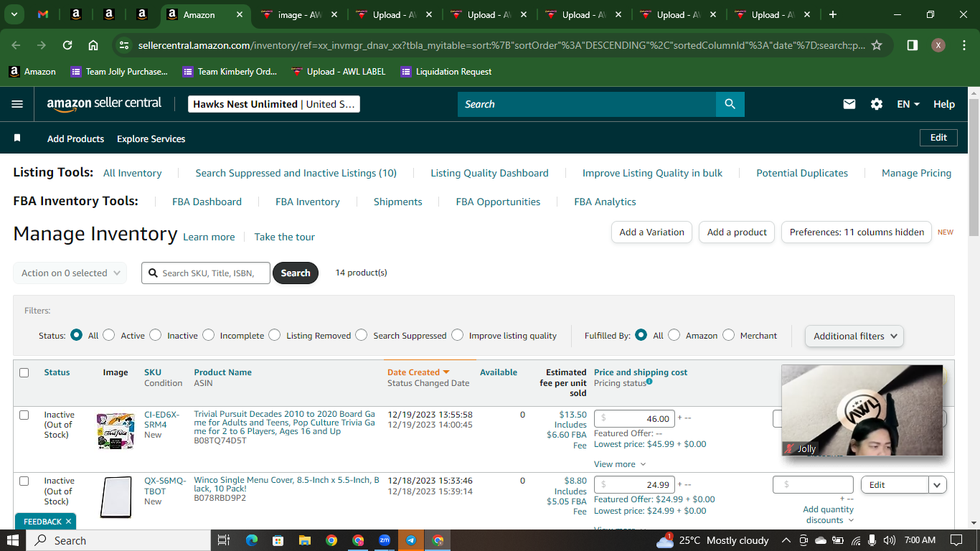Open the volume control in system tray

(x=890, y=540)
